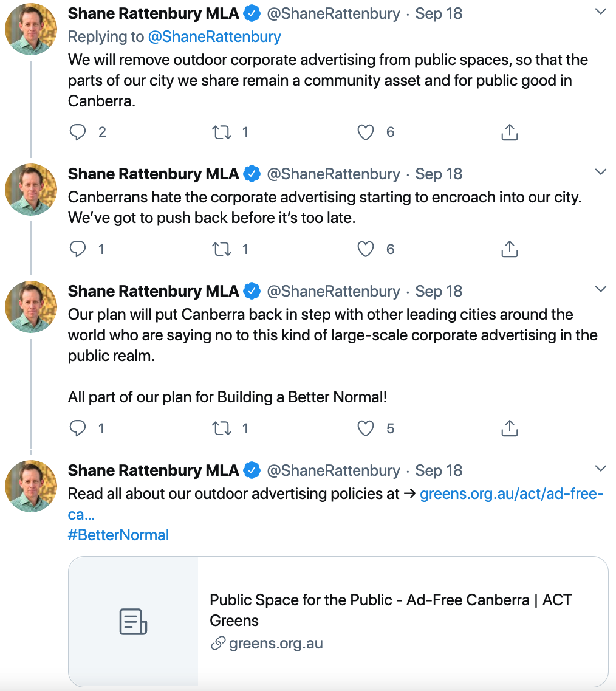Image resolution: width=616 pixels, height=691 pixels.
Task: Open chevron menu on 'Our plan' tweet
Action: tap(600, 289)
